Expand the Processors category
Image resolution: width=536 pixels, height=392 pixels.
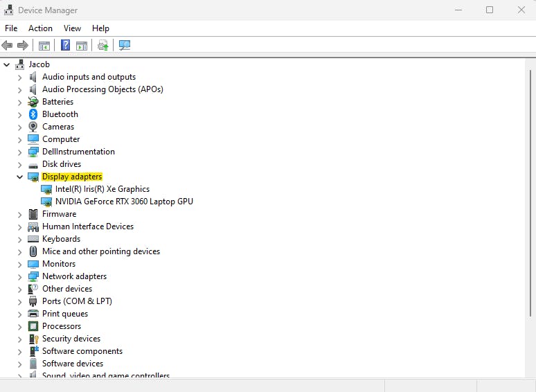20,326
